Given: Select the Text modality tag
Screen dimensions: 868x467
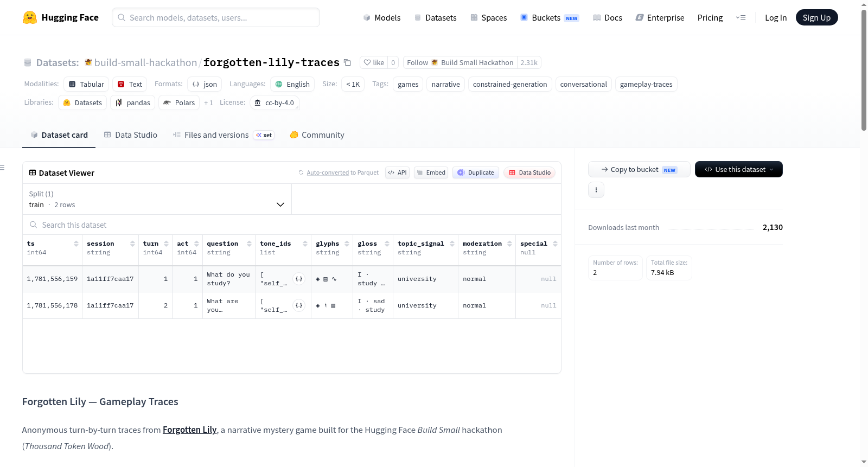Looking at the screenshot, I should [130, 84].
